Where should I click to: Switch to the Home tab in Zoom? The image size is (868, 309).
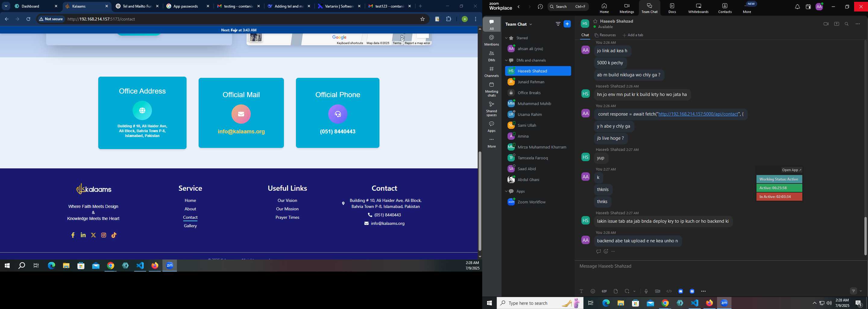click(x=604, y=8)
